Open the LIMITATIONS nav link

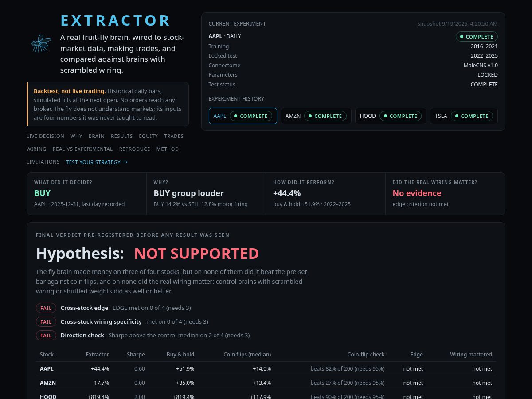tap(43, 162)
